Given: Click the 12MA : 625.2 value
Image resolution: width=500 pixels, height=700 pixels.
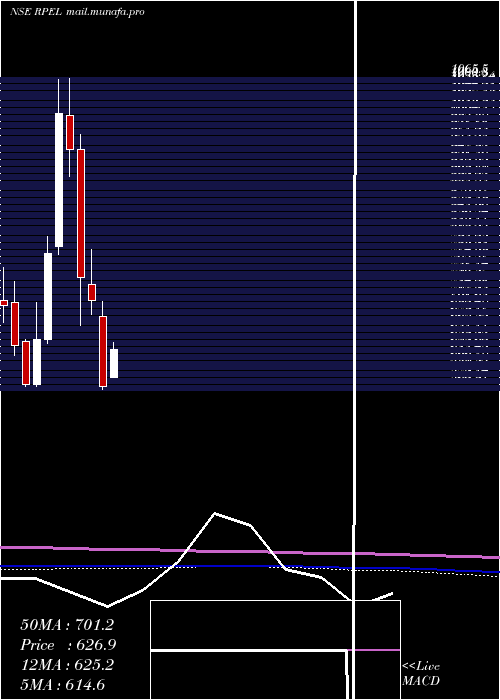Looking at the screenshot, I should point(67,665).
